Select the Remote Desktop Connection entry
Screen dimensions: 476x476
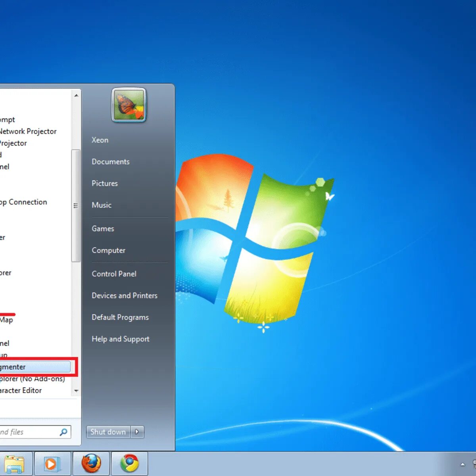[23, 202]
